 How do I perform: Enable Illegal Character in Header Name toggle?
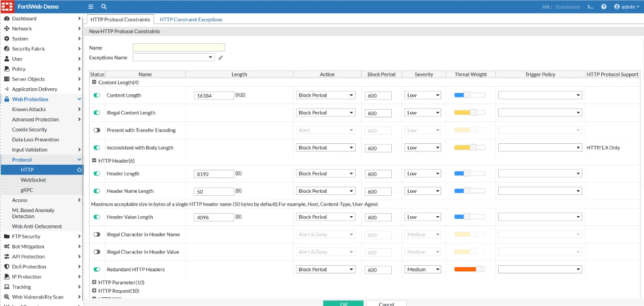coord(97,235)
